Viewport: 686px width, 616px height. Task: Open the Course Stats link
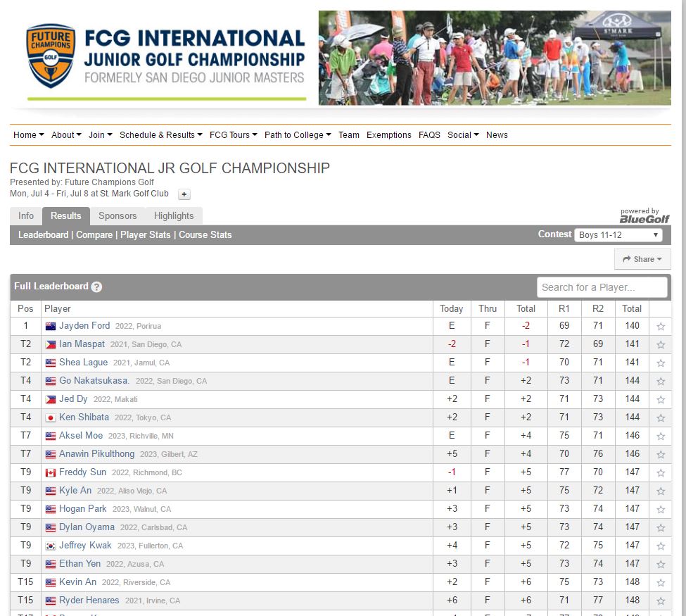point(205,234)
